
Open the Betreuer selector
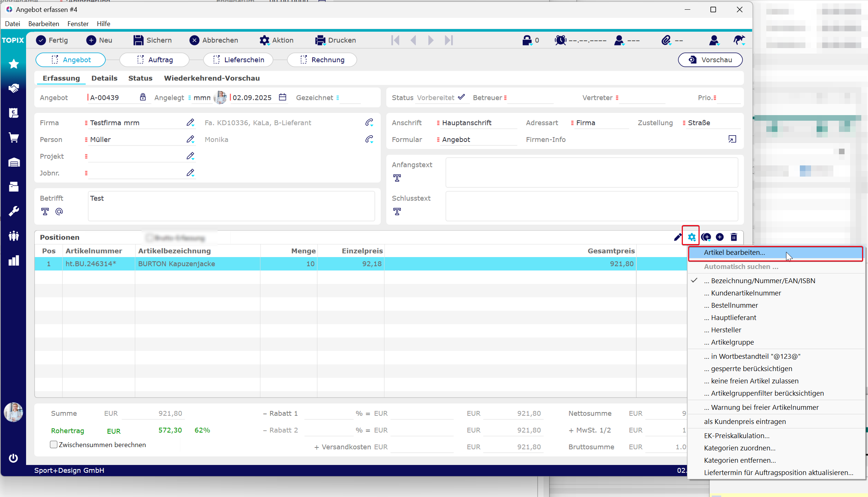point(528,98)
